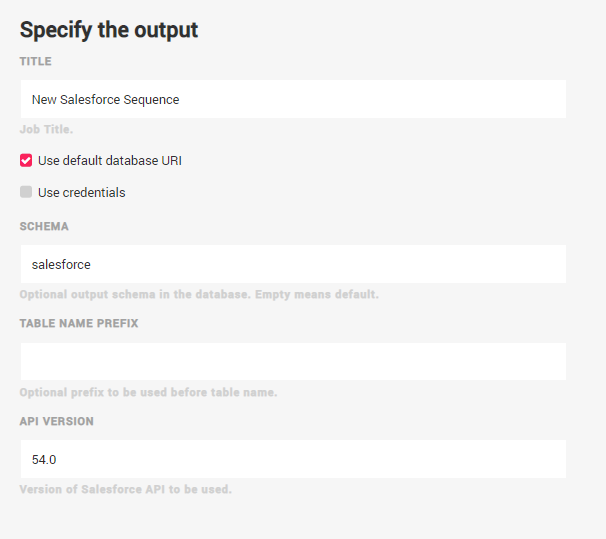Click the API VERSION label
The height and width of the screenshot is (539, 606).
(x=57, y=421)
